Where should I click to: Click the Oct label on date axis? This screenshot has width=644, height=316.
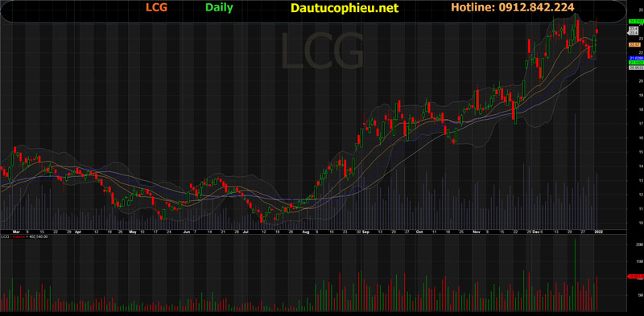tap(419, 232)
